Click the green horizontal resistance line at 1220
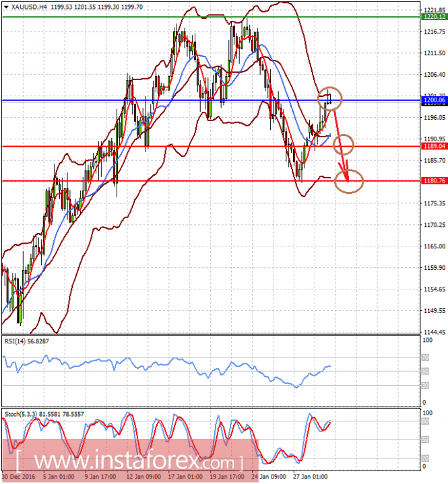Viewport: 448px width, 484px height. point(211,17)
